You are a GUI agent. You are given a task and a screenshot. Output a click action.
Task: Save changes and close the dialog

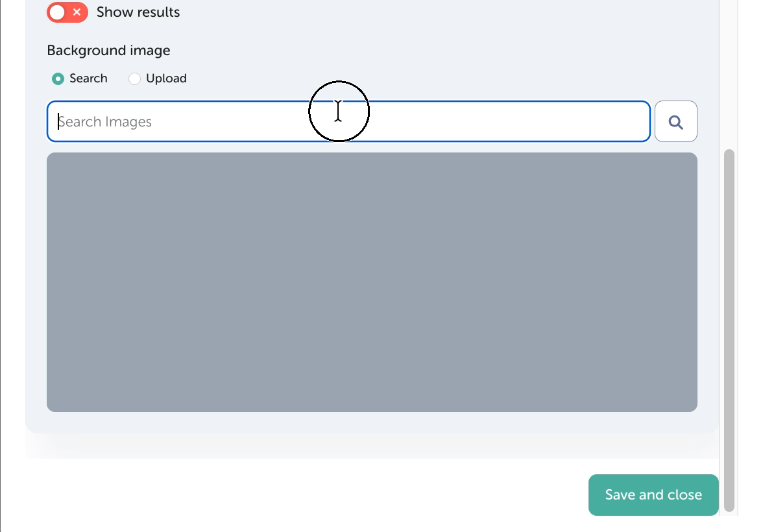pyautogui.click(x=653, y=495)
